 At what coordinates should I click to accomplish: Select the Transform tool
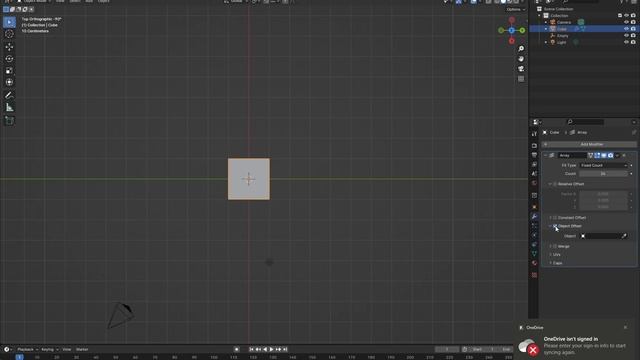click(9, 82)
